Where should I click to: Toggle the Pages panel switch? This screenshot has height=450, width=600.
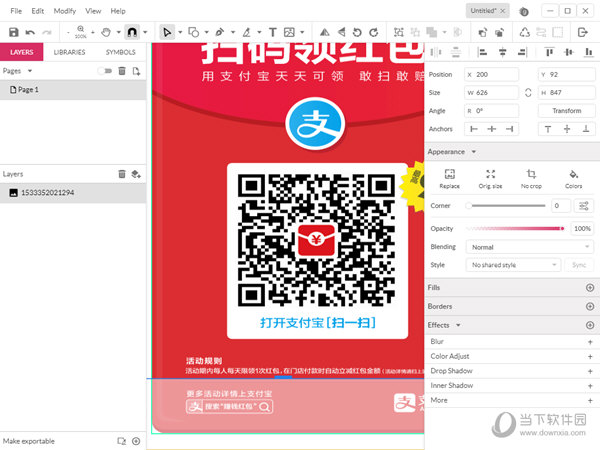[104, 71]
